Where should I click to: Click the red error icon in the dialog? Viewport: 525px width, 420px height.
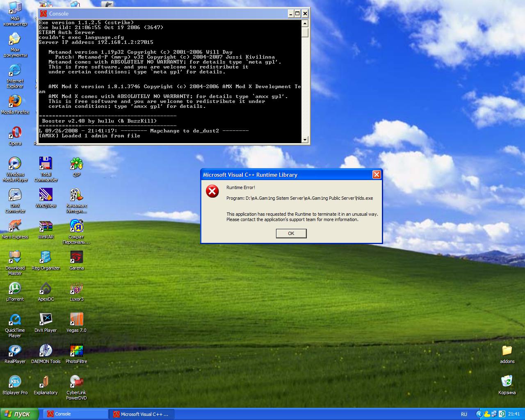[x=212, y=191]
